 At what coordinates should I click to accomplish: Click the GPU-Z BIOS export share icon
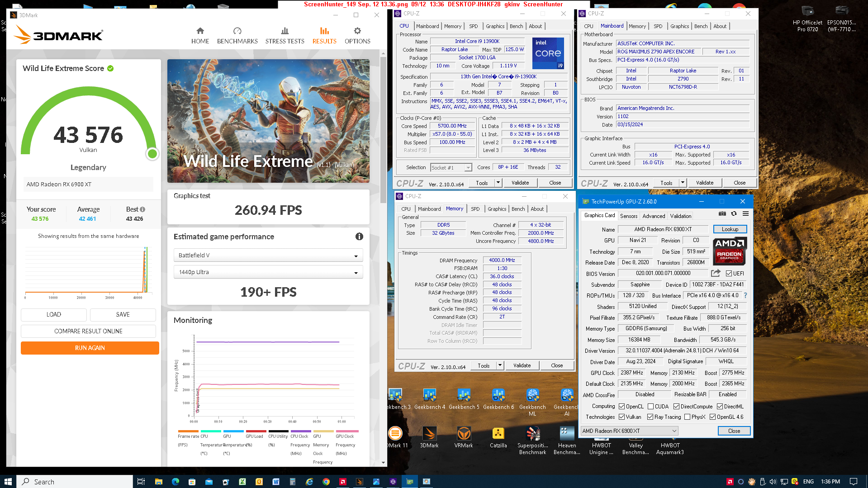tap(716, 273)
